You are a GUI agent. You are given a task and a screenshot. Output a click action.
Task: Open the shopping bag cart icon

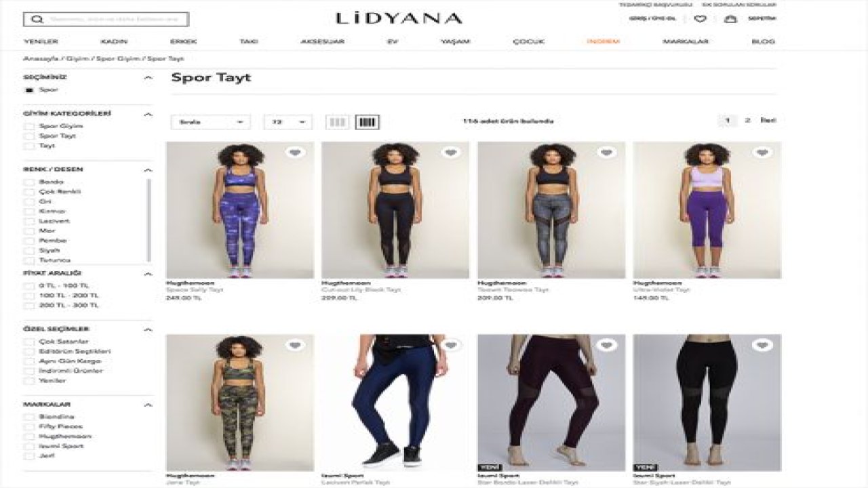pos(730,19)
